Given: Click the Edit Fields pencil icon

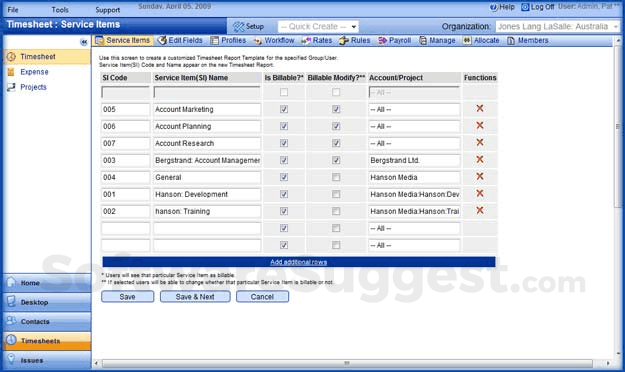Looking at the screenshot, I should point(162,40).
